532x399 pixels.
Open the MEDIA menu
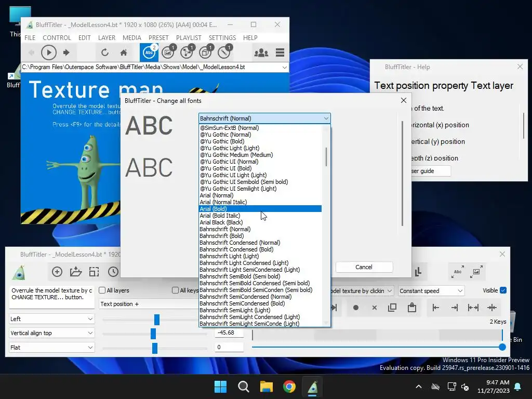(131, 37)
